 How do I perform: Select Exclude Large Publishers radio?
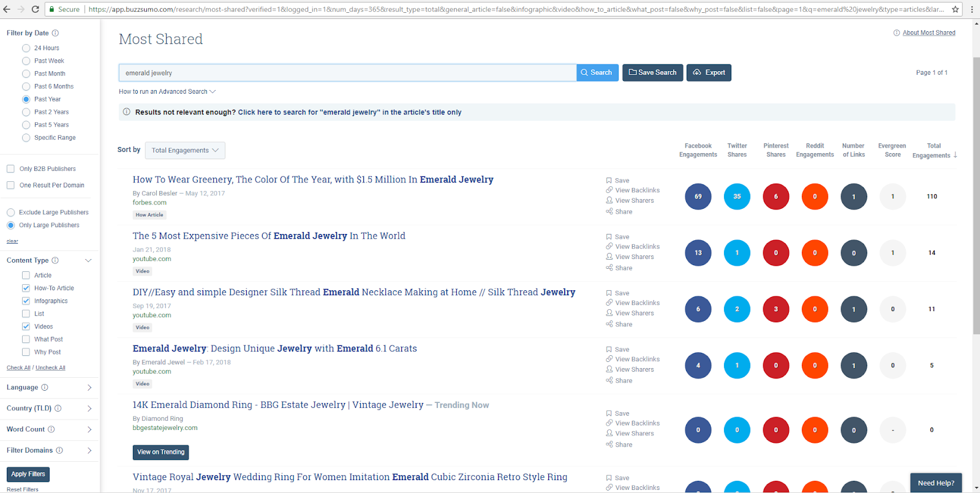(10, 213)
